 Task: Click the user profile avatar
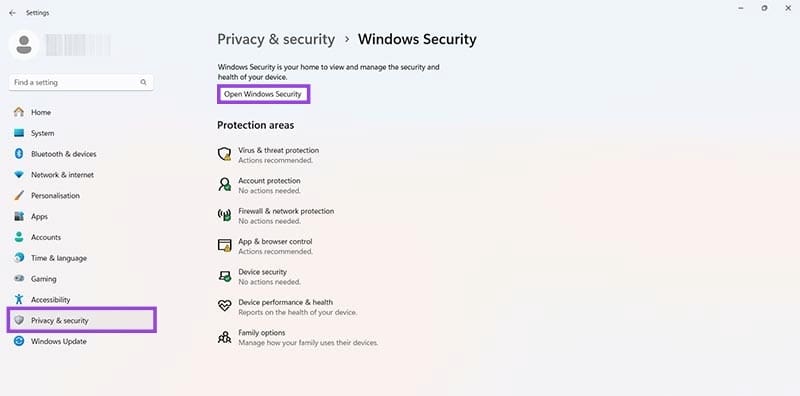tap(23, 45)
